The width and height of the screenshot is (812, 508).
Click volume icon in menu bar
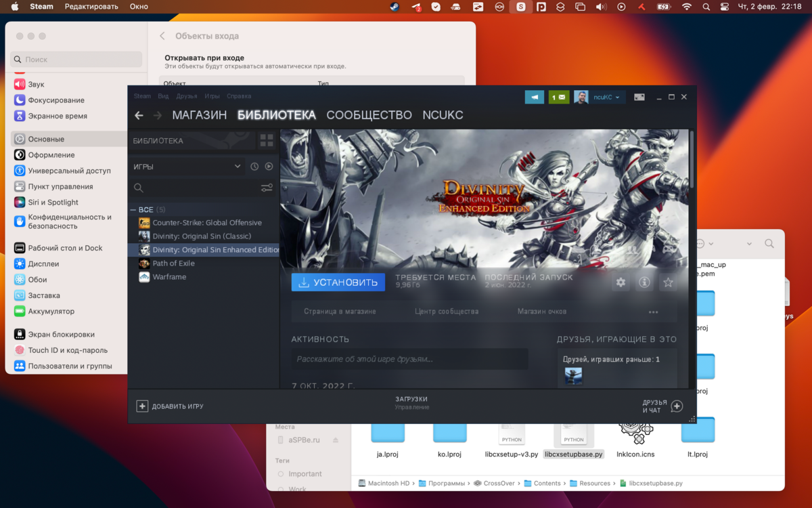pos(601,7)
